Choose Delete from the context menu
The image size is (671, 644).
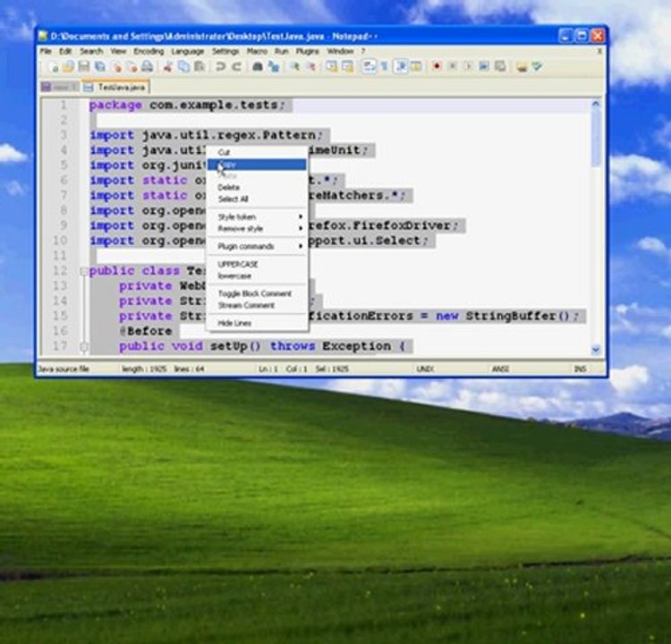tap(257, 188)
